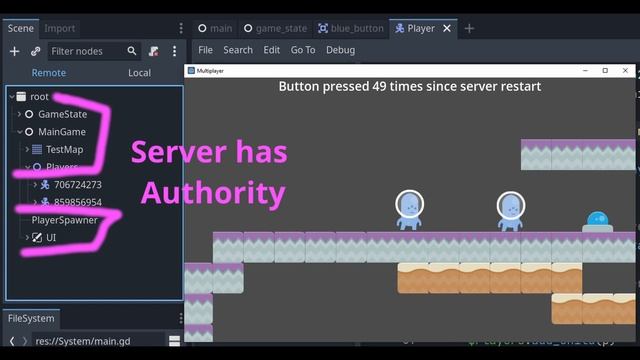Expand the UI node
Image resolution: width=640 pixels, height=360 pixels.
(x=27, y=238)
